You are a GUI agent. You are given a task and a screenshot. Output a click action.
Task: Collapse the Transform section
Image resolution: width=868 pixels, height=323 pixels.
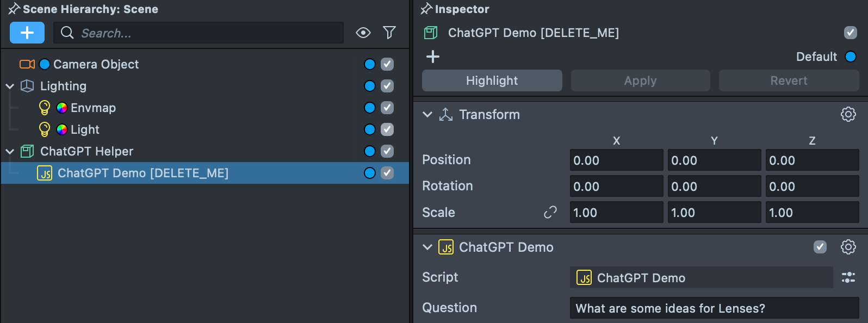tap(427, 114)
